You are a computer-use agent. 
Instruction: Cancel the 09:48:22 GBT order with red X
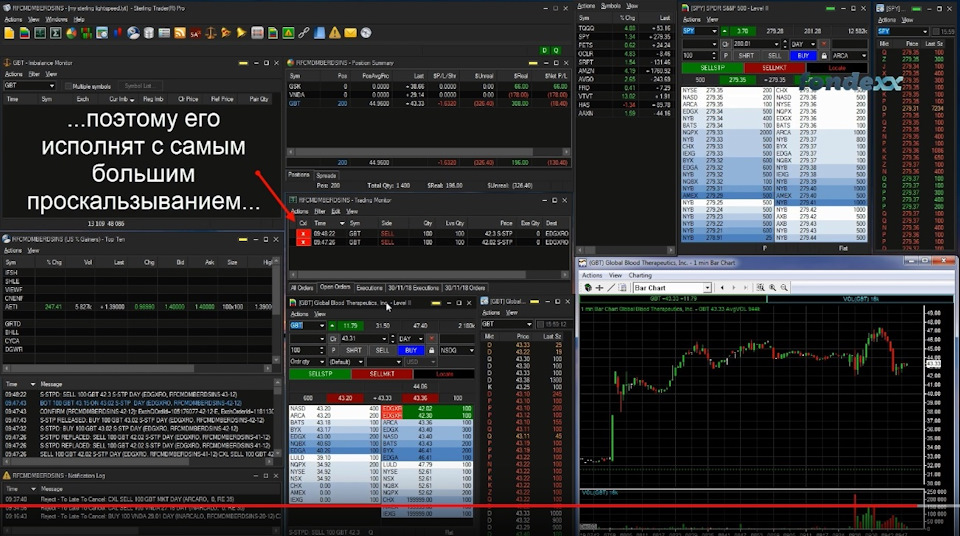pos(303,233)
